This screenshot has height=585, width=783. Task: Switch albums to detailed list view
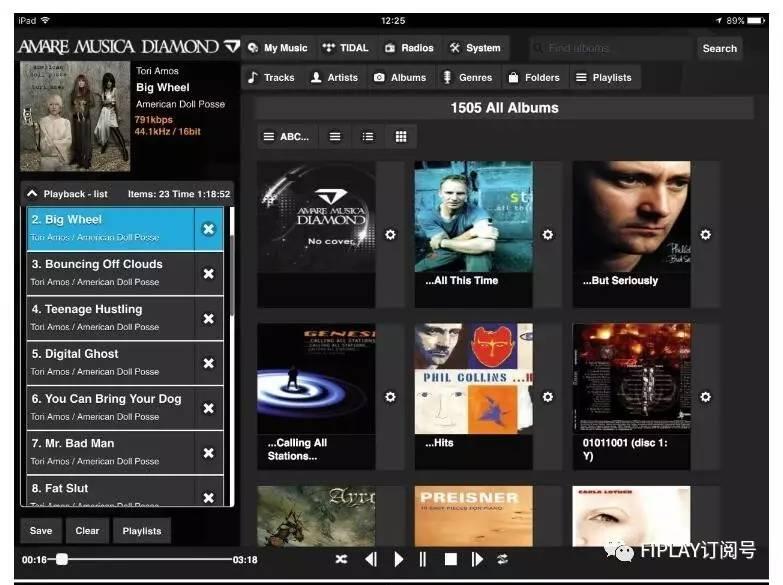tap(368, 137)
